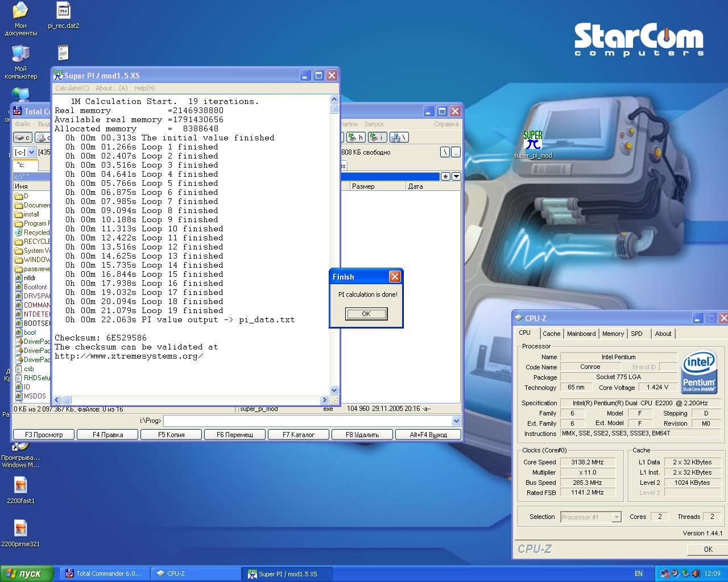Click the drive i button in Total Commander
Screen dimensions: 728x582
(377, 137)
